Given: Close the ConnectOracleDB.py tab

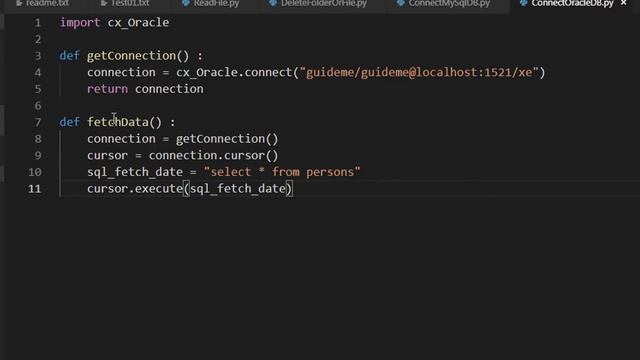Looking at the screenshot, I should click(x=624, y=3).
